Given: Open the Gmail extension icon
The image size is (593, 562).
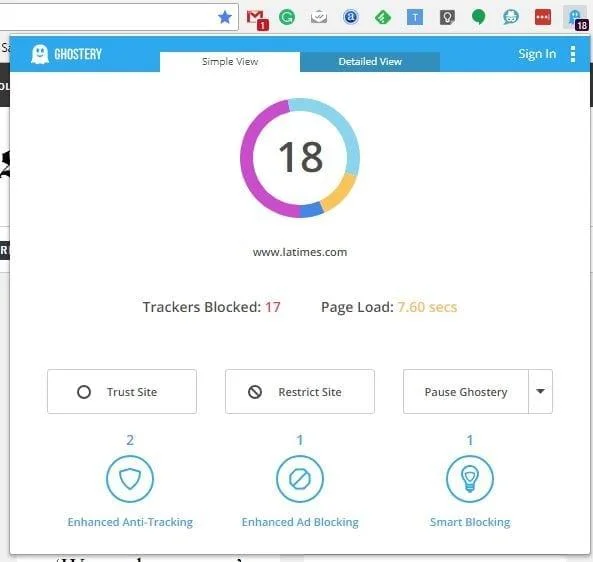Looking at the screenshot, I should coord(257,19).
